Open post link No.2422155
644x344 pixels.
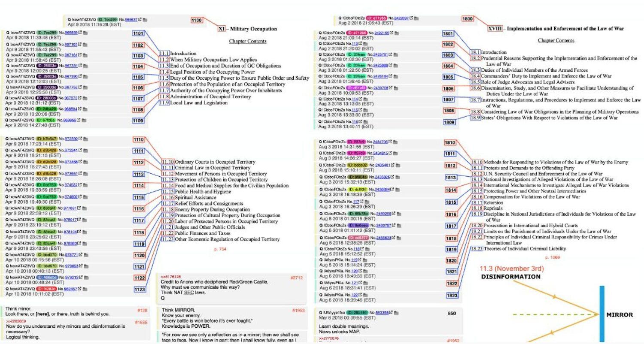tap(382, 33)
